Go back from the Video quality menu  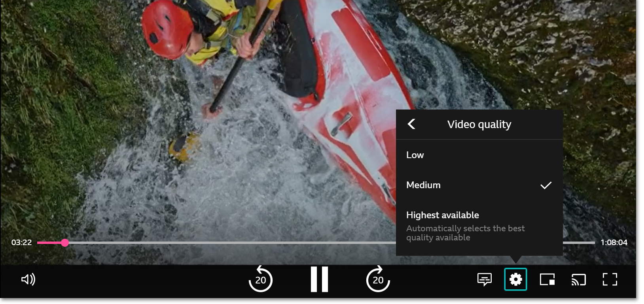coord(411,124)
